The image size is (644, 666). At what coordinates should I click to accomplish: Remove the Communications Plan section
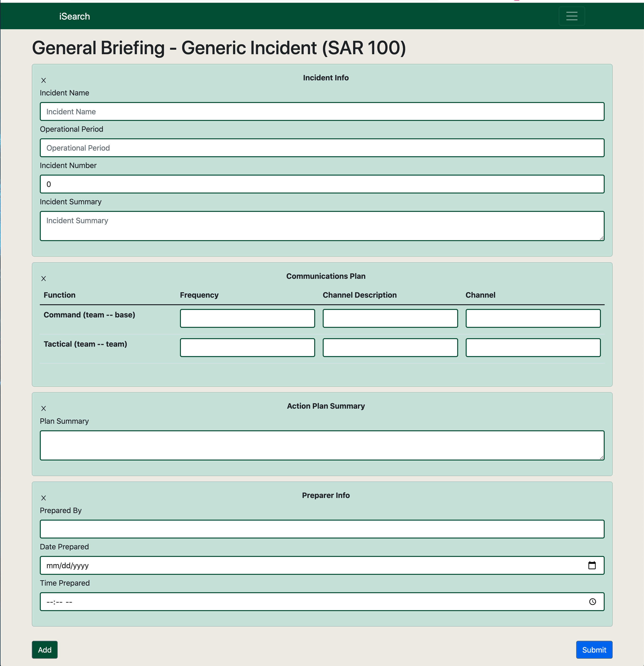point(44,278)
